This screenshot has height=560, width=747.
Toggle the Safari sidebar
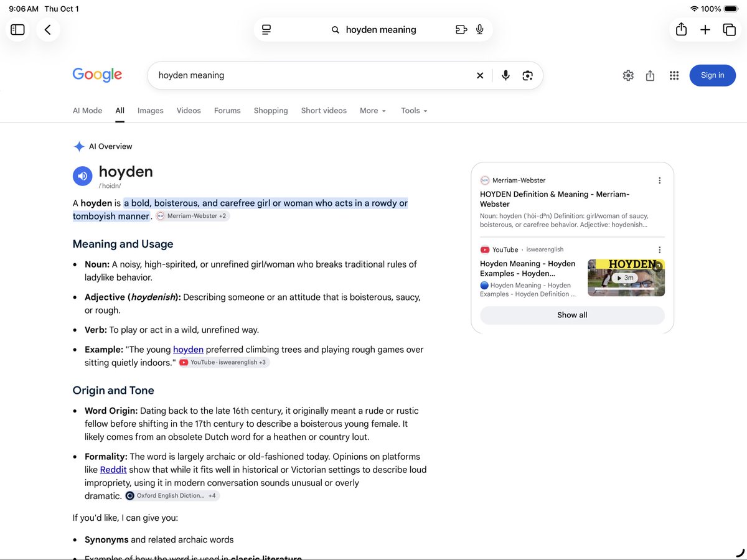point(18,30)
